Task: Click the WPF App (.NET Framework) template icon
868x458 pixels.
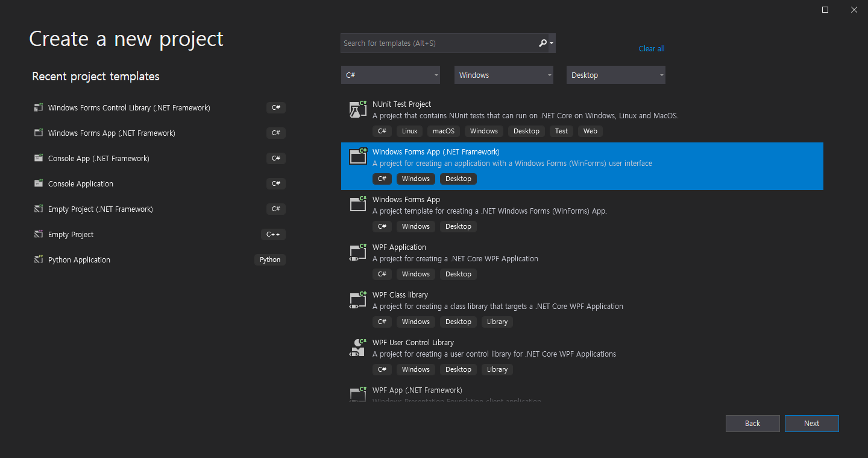Action: coord(359,394)
